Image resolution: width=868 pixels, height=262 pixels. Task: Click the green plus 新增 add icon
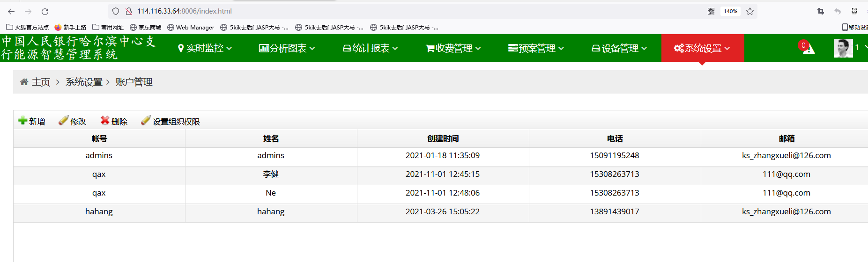[22, 121]
